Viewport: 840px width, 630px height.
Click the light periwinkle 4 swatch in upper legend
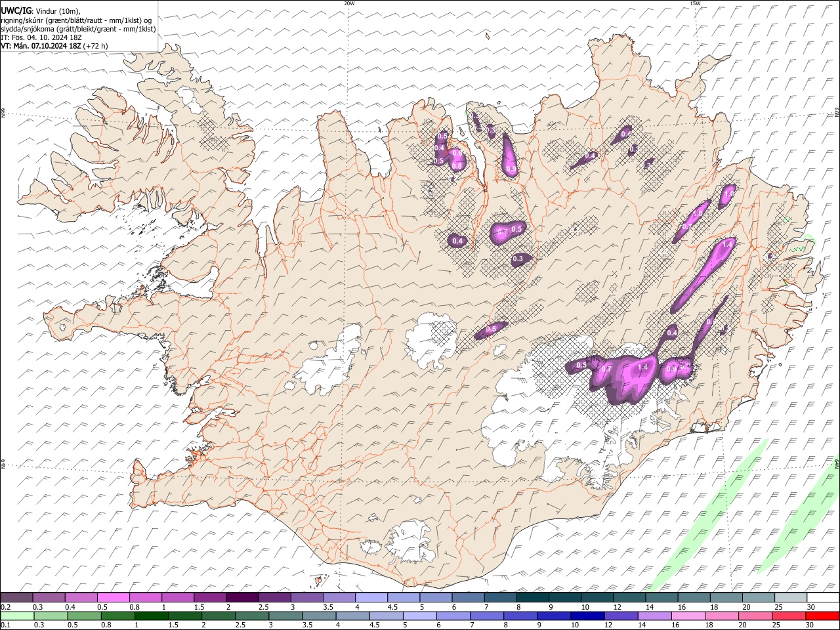(x=371, y=597)
